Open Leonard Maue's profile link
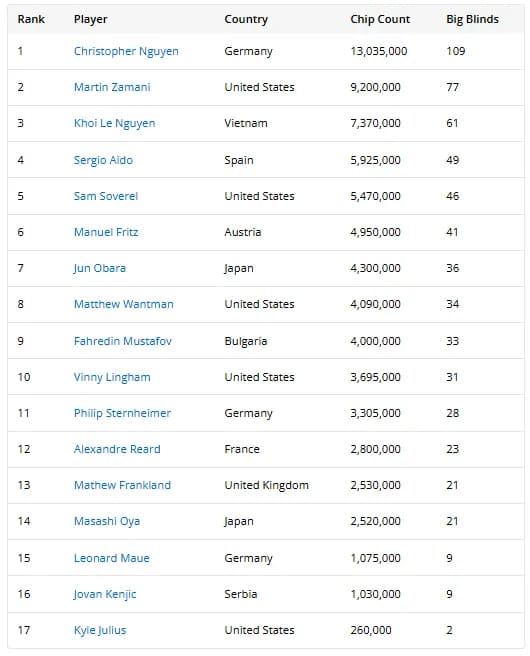The image size is (530, 656). [112, 558]
